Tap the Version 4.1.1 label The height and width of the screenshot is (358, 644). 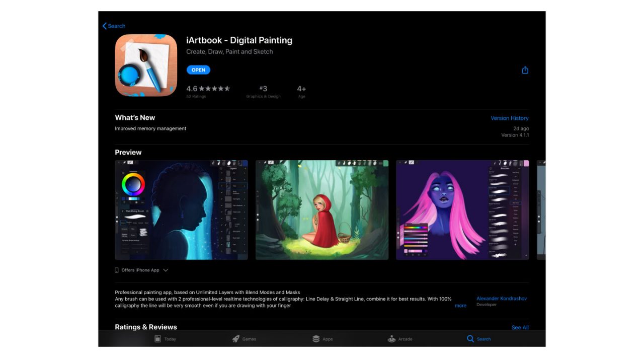515,135
